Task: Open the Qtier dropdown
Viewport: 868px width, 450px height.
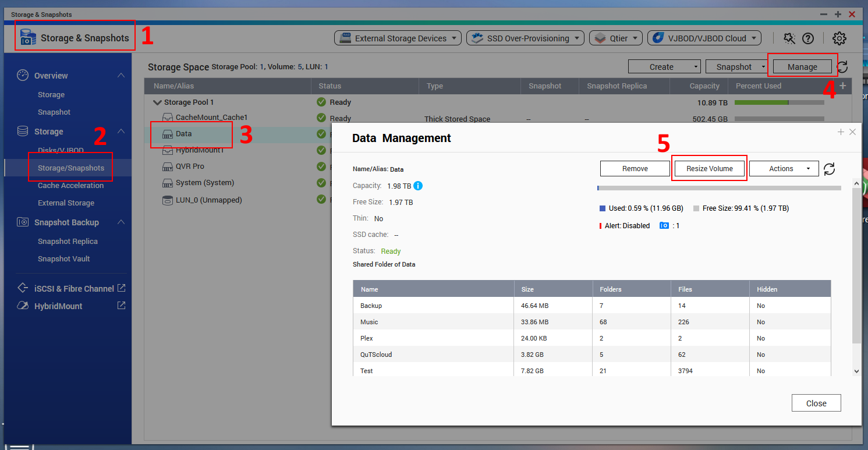Action: click(617, 38)
